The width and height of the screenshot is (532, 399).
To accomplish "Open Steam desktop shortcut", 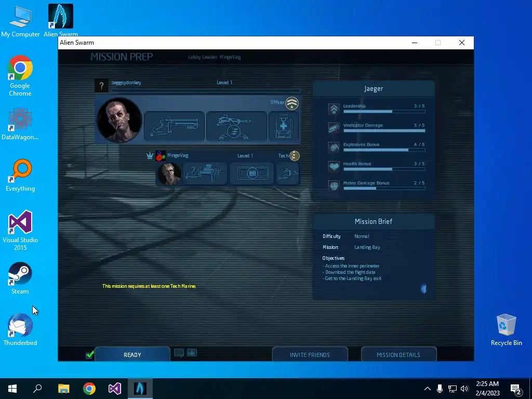I will point(20,278).
